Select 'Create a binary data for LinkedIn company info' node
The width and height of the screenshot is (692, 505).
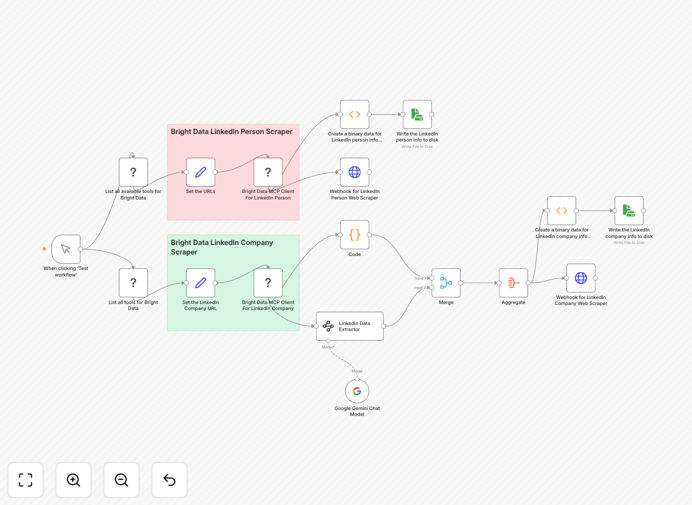[561, 211]
